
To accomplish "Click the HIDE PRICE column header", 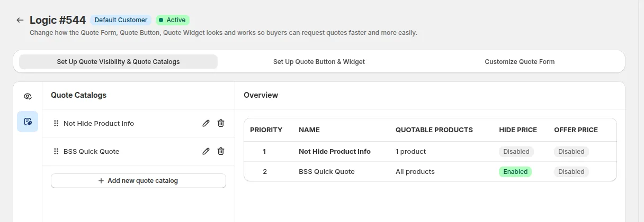I will point(518,130).
